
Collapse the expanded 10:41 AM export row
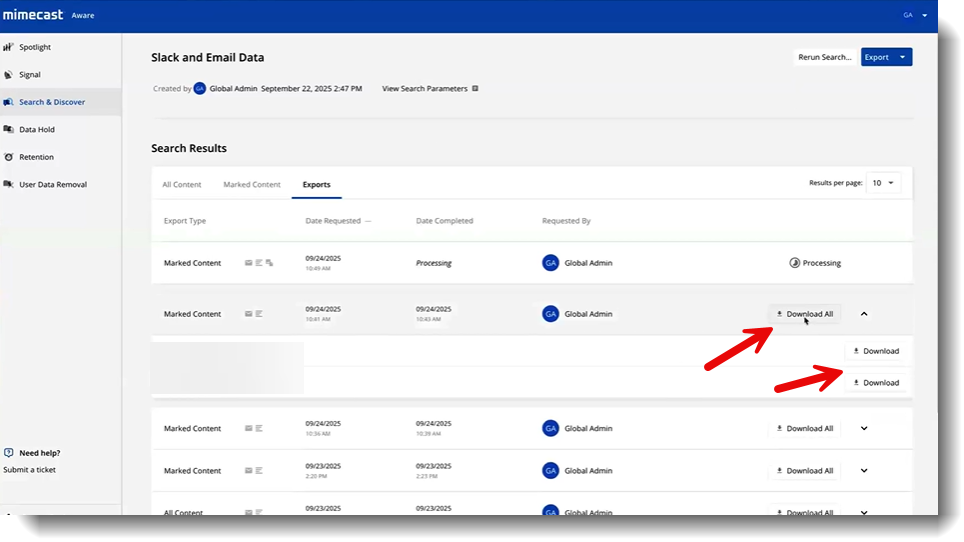[864, 314]
